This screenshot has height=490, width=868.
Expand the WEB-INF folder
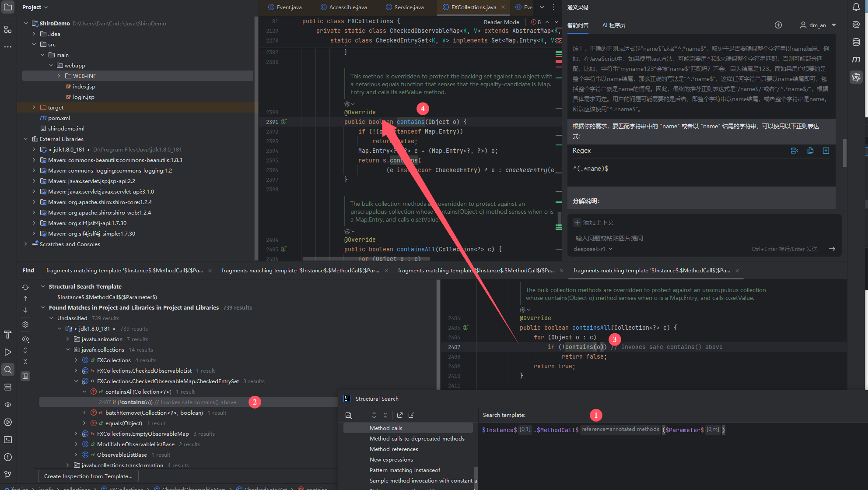pyautogui.click(x=59, y=76)
